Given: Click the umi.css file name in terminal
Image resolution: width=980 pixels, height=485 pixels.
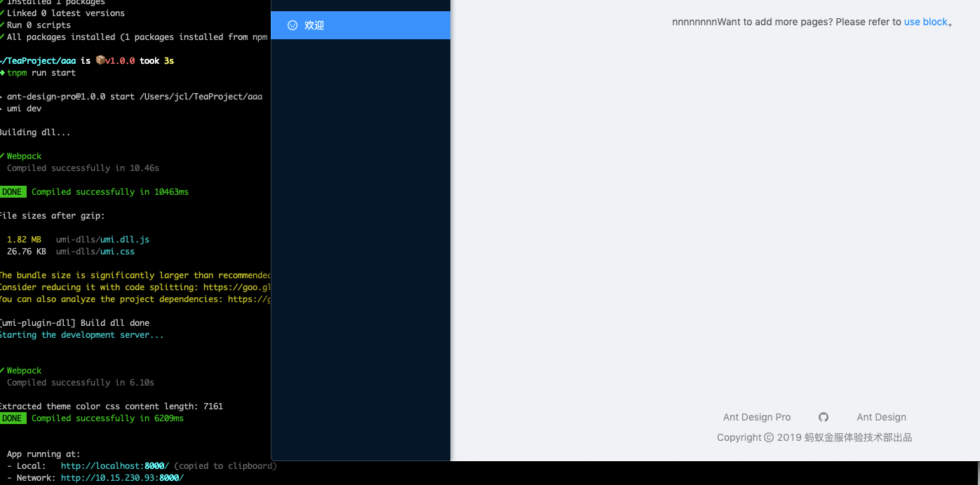Looking at the screenshot, I should [x=117, y=252].
